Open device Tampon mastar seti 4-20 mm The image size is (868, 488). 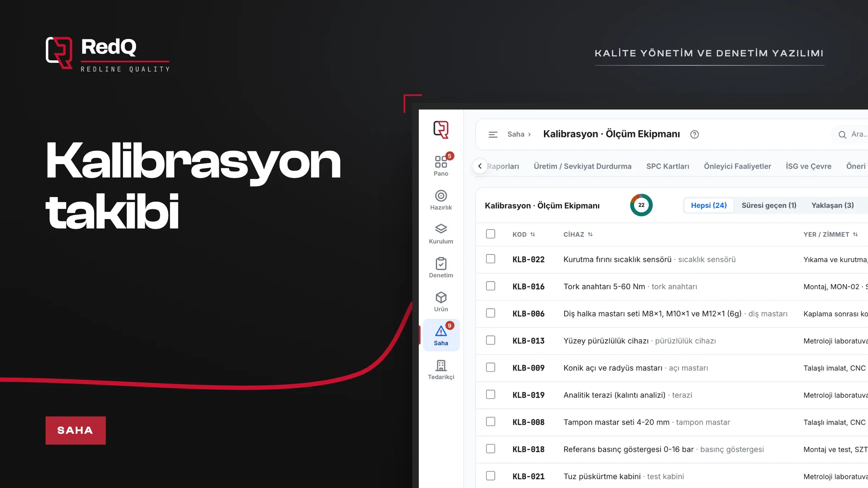click(x=617, y=422)
